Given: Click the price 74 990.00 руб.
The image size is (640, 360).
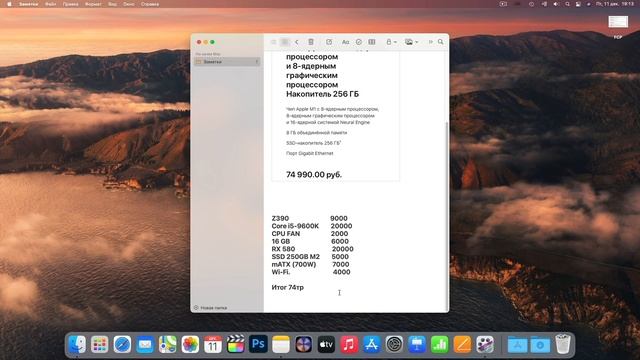Looking at the screenshot, I should [314, 175].
